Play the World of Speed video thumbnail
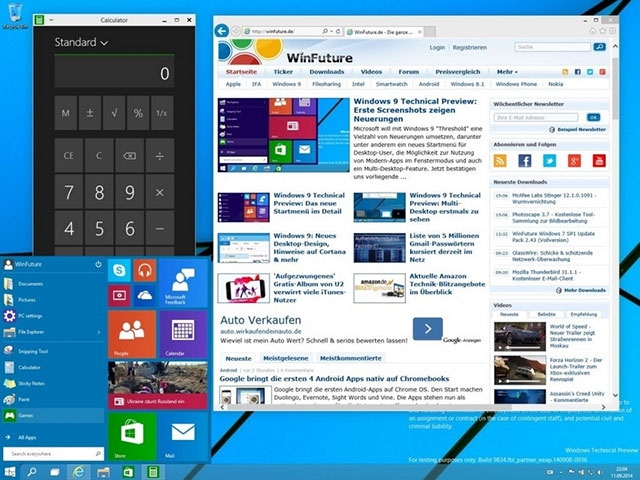The height and width of the screenshot is (480, 640). pyautogui.click(x=520, y=337)
